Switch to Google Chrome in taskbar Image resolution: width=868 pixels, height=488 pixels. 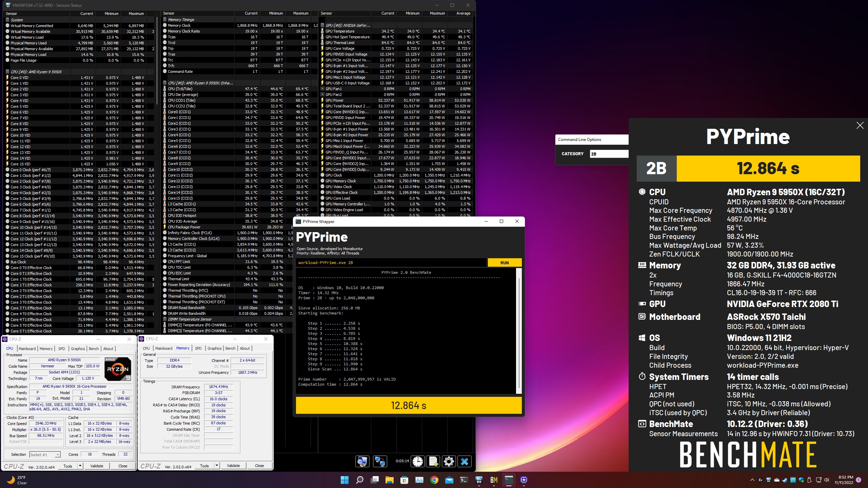coord(434,480)
